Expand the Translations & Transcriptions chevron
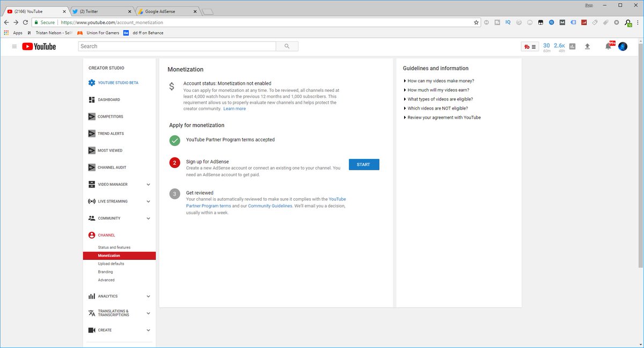The width and height of the screenshot is (644, 348). click(x=148, y=313)
